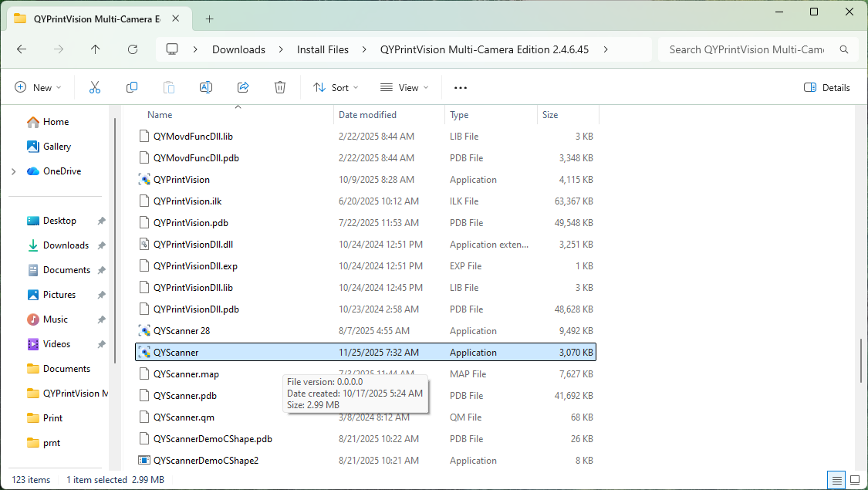Click the Search QYPrintVision input field
This screenshot has height=490, width=868.
pyautogui.click(x=746, y=49)
